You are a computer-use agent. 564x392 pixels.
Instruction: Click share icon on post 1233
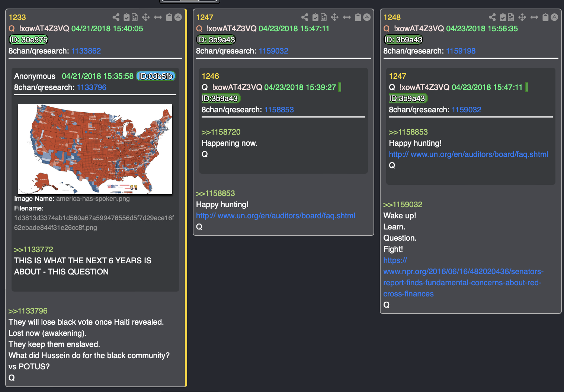(116, 17)
